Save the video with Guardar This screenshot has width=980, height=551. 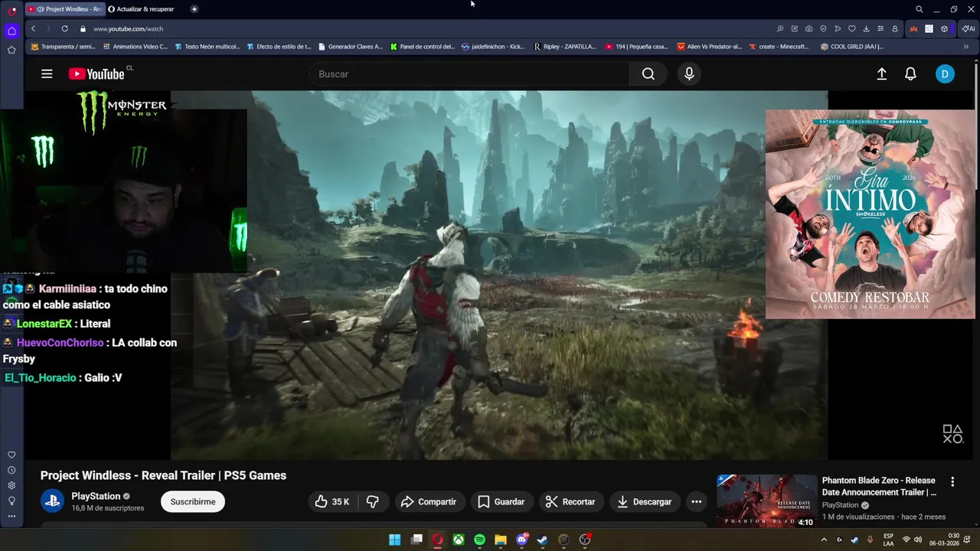point(501,502)
